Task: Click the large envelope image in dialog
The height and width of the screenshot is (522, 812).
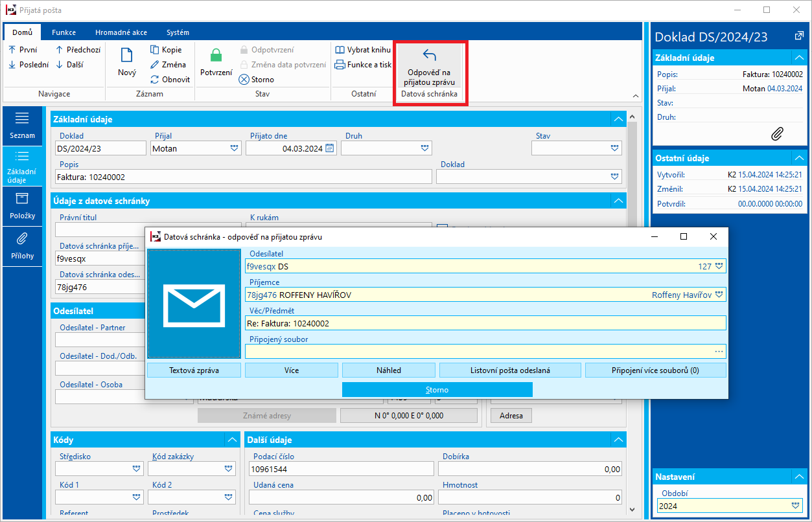Action: coord(194,303)
